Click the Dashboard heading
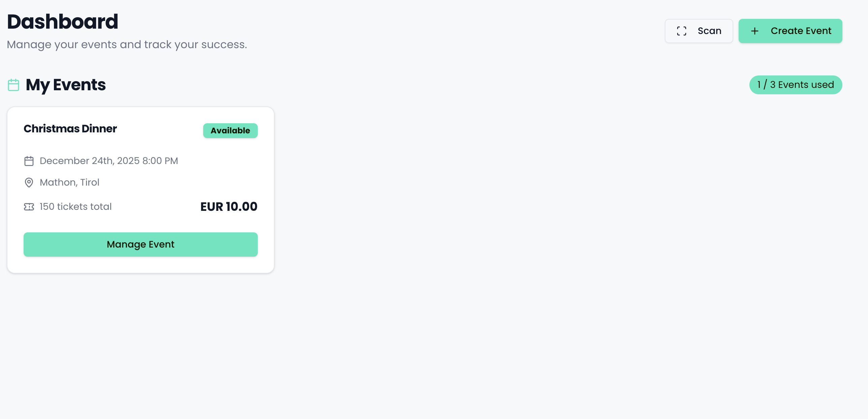 [62, 21]
